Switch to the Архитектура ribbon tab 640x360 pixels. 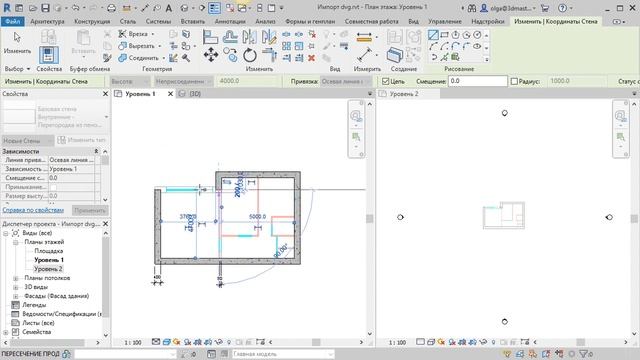coord(47,21)
